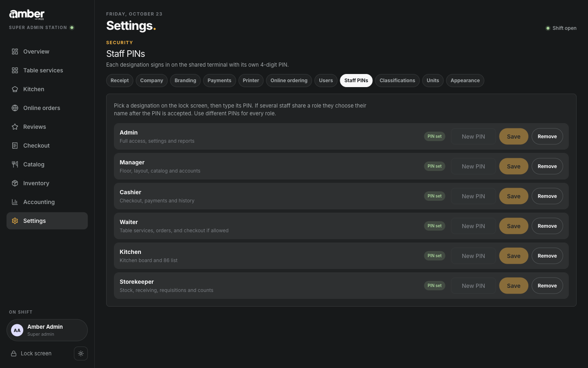This screenshot has width=588, height=368.
Task: Select the Branding tab
Action: 185,81
